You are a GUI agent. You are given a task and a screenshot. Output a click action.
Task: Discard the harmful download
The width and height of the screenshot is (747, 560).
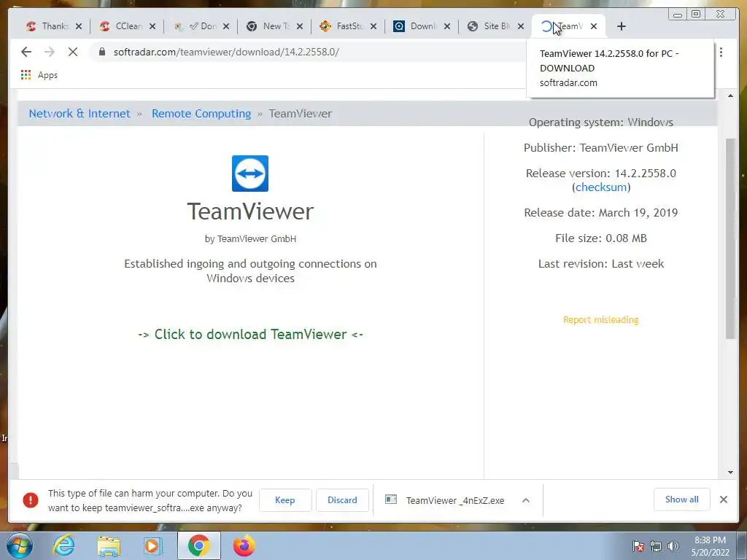[342, 500]
